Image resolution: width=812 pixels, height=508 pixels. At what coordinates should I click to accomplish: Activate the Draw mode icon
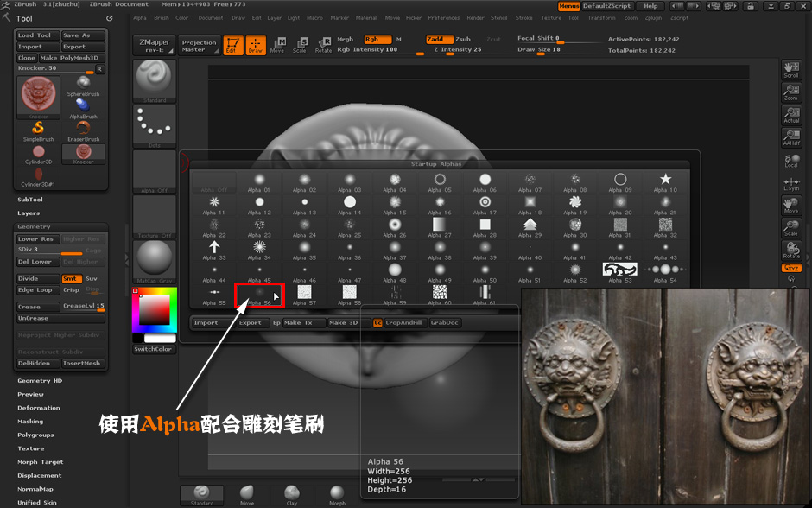(256, 45)
